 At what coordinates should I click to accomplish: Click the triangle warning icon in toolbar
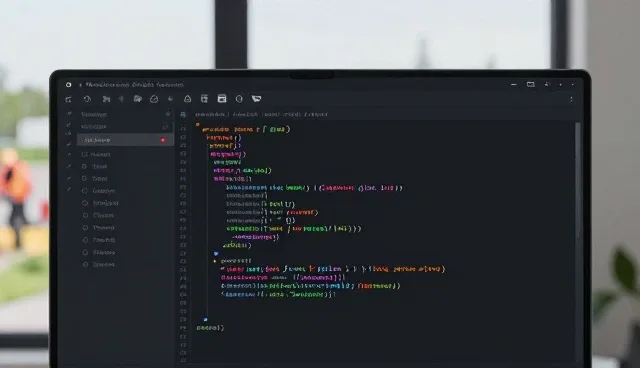[x=187, y=99]
